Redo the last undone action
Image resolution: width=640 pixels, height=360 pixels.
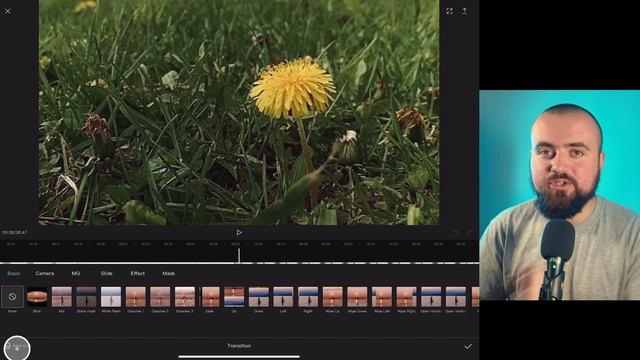point(469,233)
